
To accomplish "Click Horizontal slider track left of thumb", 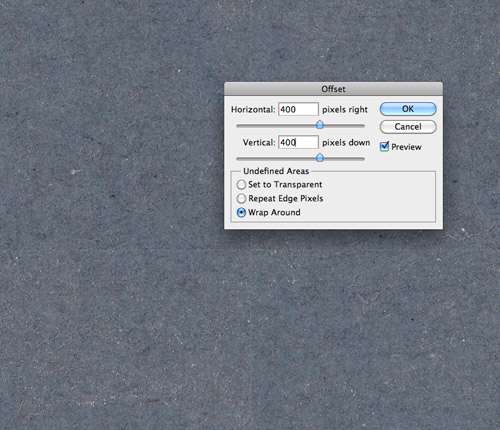I will coord(276,126).
